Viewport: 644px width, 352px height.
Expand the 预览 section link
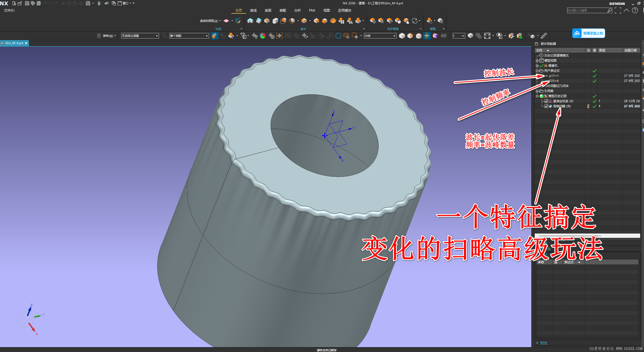point(543,343)
